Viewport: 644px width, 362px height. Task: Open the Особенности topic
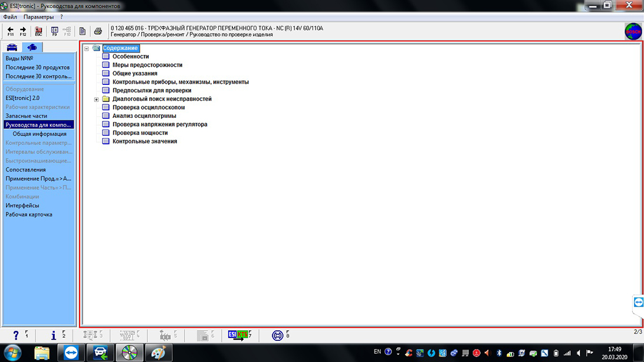(130, 56)
